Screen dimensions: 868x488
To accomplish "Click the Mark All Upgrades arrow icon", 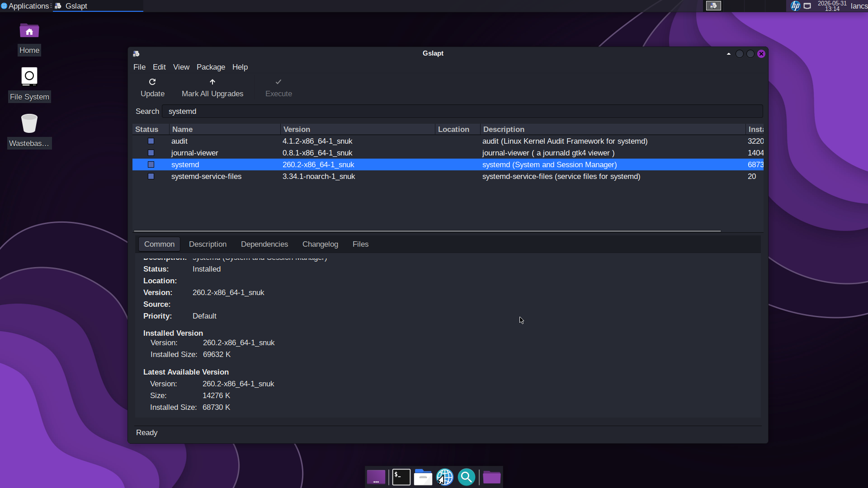I will [x=212, y=82].
